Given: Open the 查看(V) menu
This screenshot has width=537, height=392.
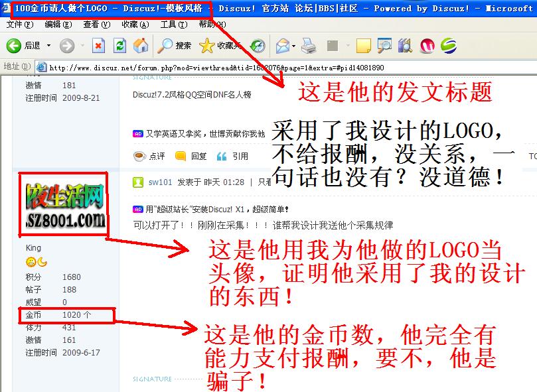Looking at the screenshot, I should coord(96,25).
